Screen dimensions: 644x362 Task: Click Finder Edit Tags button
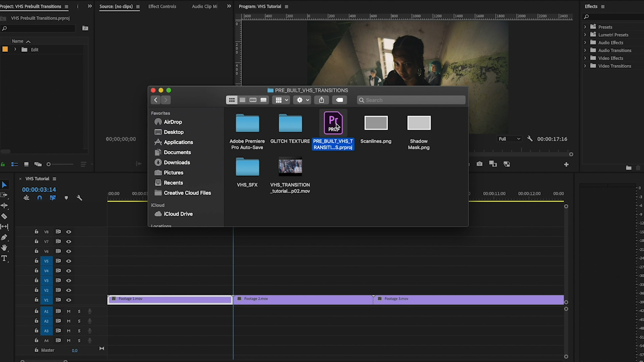click(x=340, y=100)
